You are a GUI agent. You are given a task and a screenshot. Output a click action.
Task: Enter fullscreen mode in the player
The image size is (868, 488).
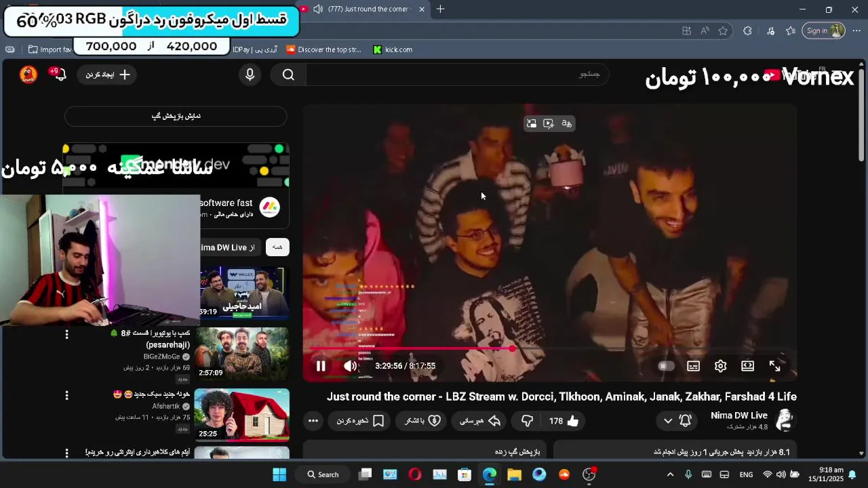pyautogui.click(x=774, y=366)
